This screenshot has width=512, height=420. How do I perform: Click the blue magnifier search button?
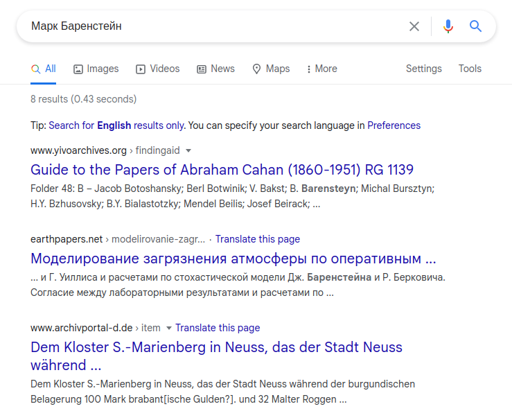(x=475, y=26)
